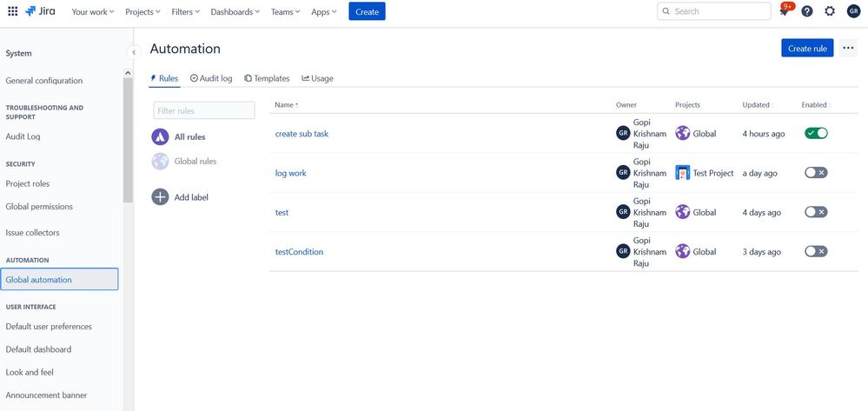
Task: Open the settings gear icon
Action: coord(829,11)
